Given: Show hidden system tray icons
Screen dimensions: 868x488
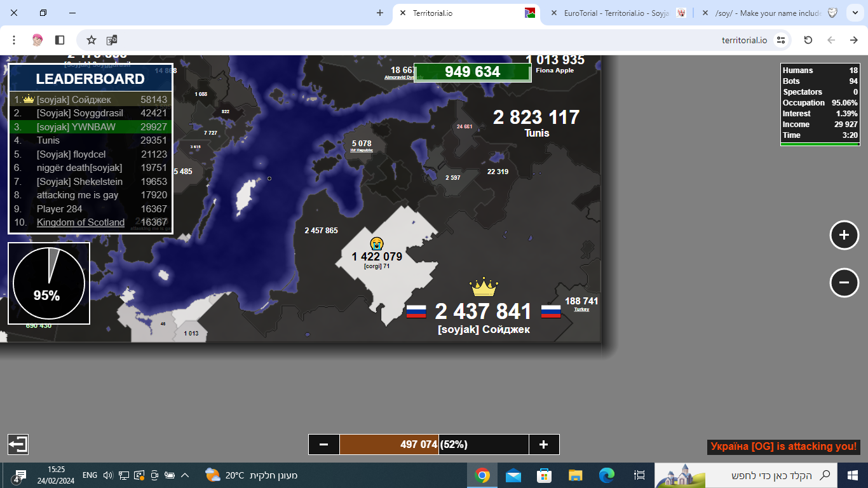Looking at the screenshot, I should [186, 475].
